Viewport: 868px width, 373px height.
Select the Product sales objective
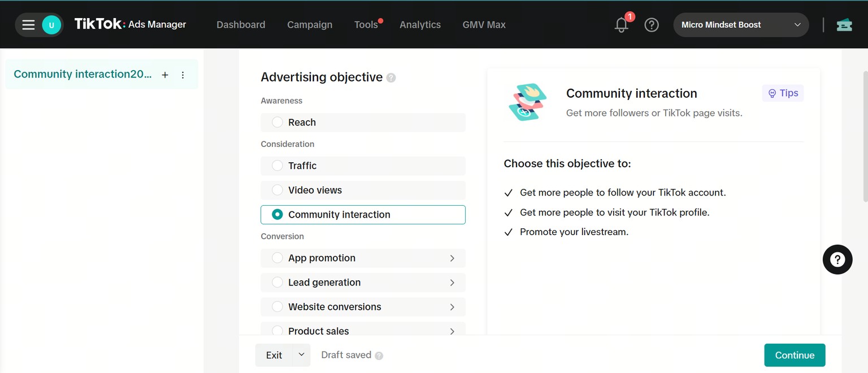363,328
